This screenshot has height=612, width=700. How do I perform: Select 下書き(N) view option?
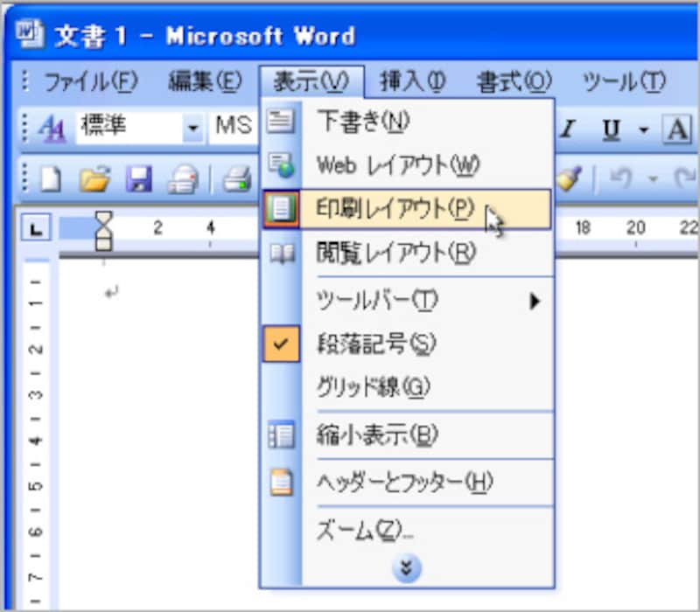pyautogui.click(x=407, y=122)
